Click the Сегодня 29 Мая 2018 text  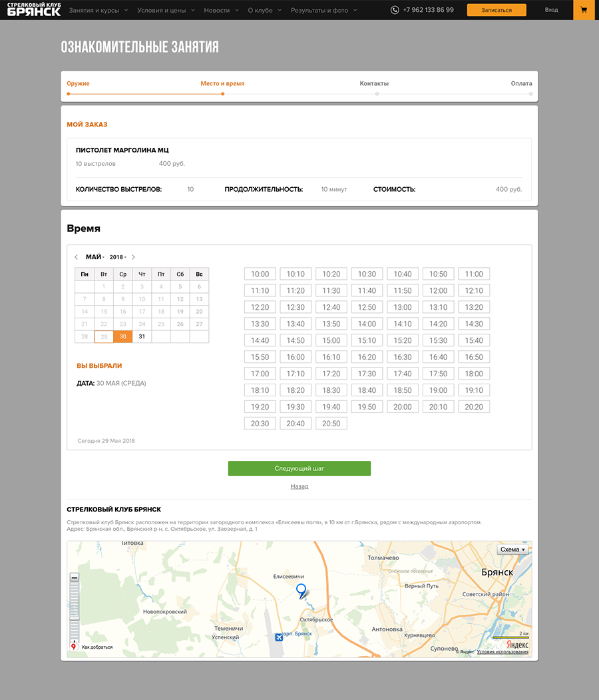pos(106,441)
